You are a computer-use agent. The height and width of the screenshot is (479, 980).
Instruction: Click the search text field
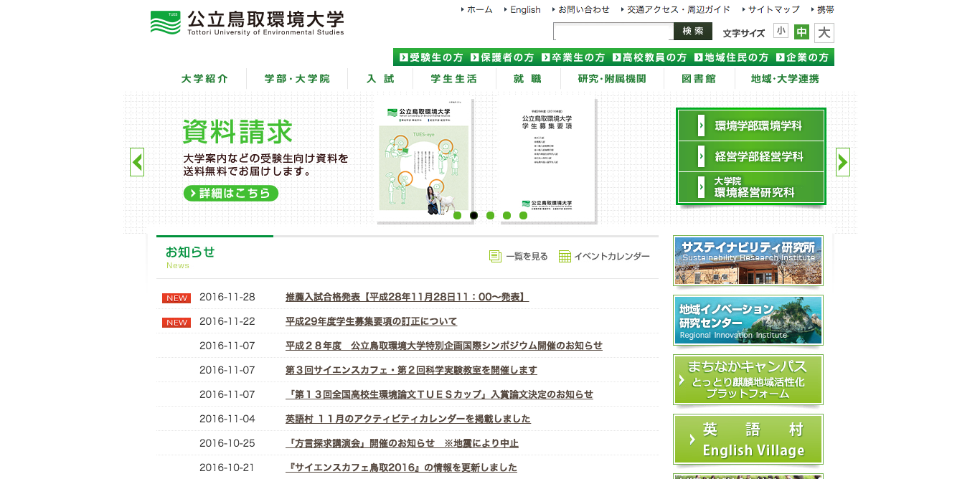613,32
